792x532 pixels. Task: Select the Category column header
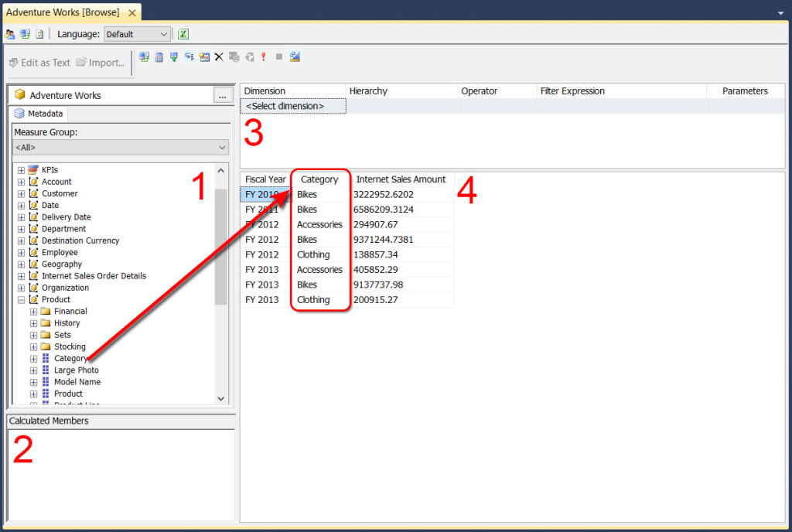(319, 179)
